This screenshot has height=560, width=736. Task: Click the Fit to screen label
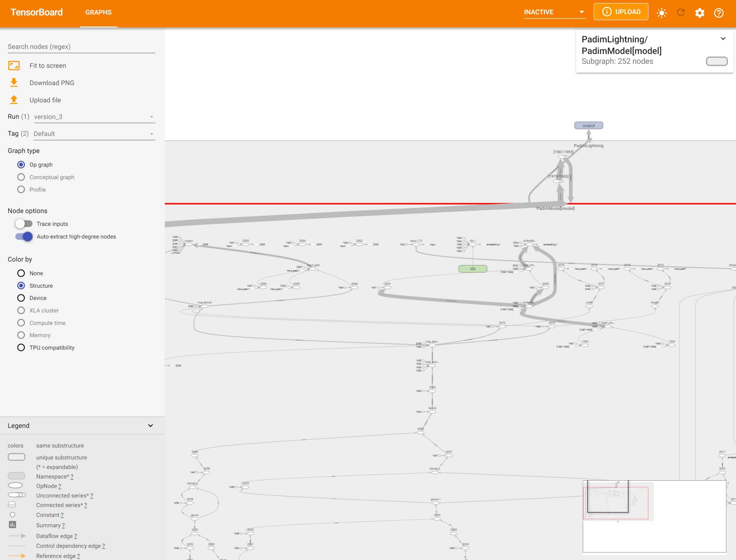click(48, 66)
